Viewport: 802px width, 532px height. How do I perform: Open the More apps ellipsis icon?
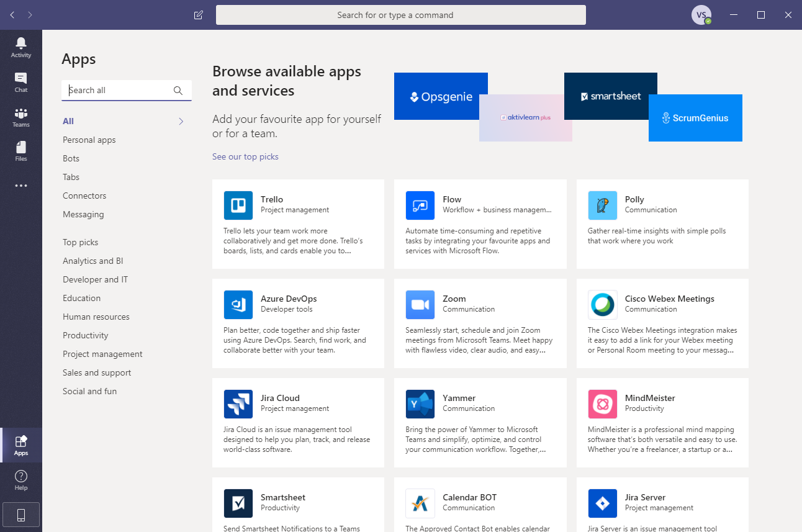(21, 186)
